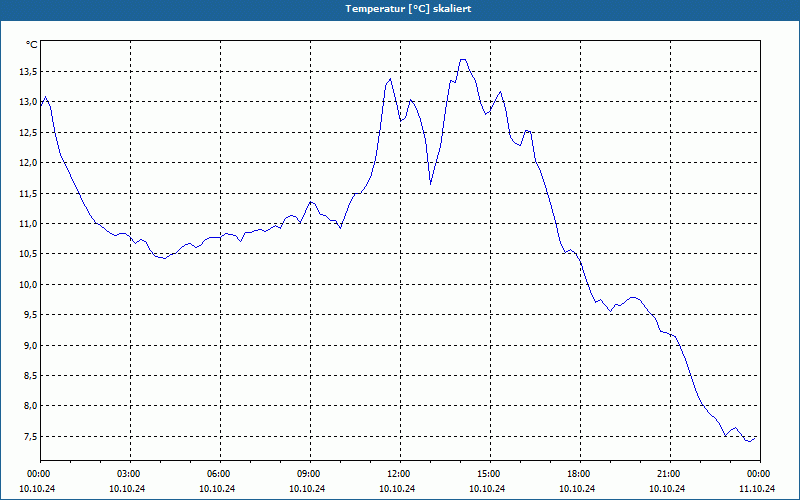The image size is (800, 500).
Task: Click the 09:00 time label
Action: click(x=308, y=474)
